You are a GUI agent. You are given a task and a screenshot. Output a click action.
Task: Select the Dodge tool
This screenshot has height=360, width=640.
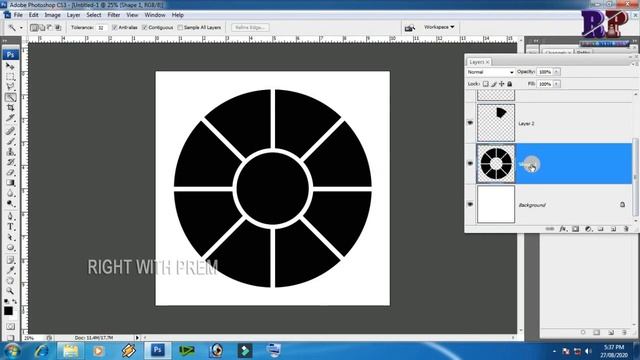(10, 204)
